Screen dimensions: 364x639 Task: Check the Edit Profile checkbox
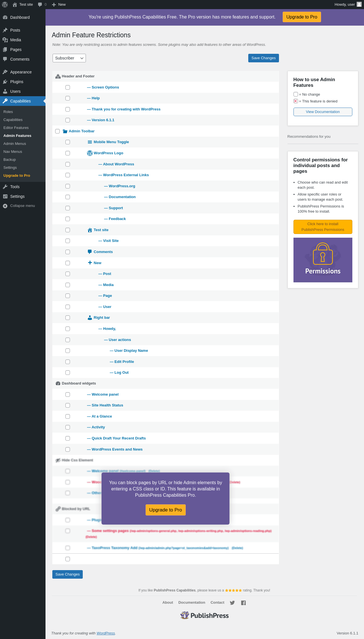pyautogui.click(x=68, y=362)
